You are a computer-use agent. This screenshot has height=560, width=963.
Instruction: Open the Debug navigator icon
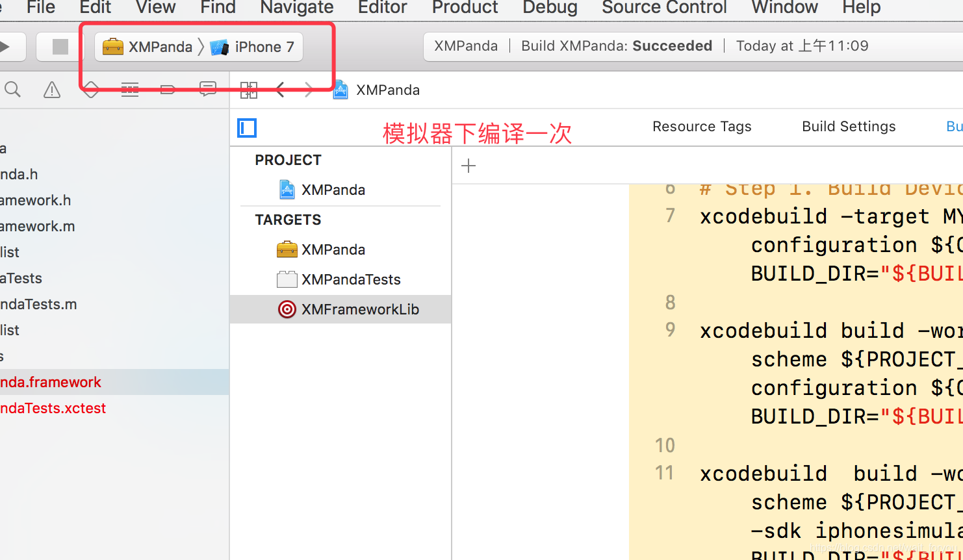130,90
